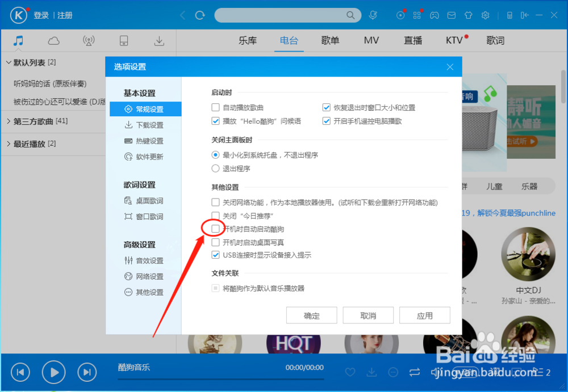Select the local music note tab icon
The height and width of the screenshot is (392, 568).
18,40
